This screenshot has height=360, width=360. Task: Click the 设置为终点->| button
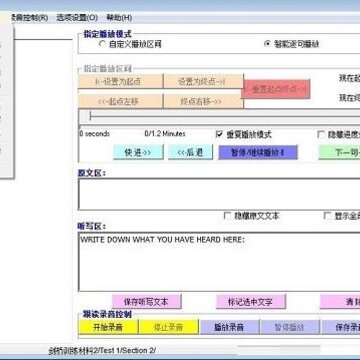tap(203, 82)
